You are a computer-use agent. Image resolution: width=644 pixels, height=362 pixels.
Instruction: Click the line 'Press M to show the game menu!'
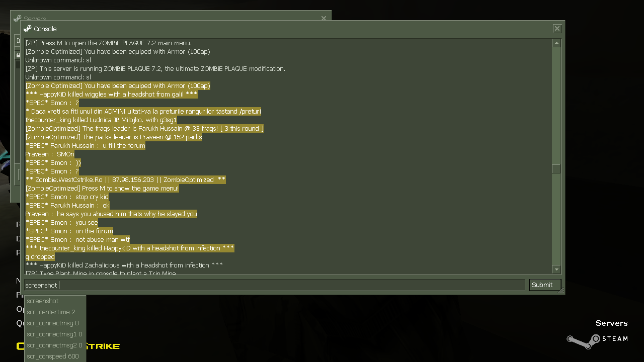point(102,189)
